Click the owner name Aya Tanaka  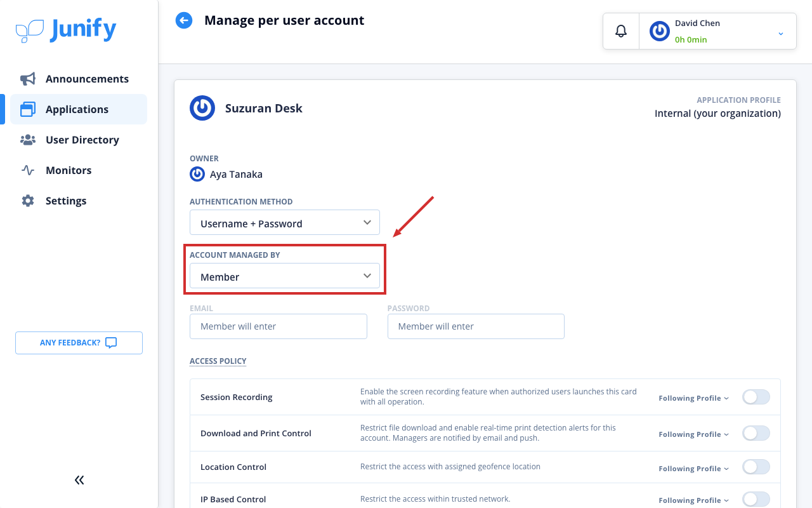tap(236, 174)
